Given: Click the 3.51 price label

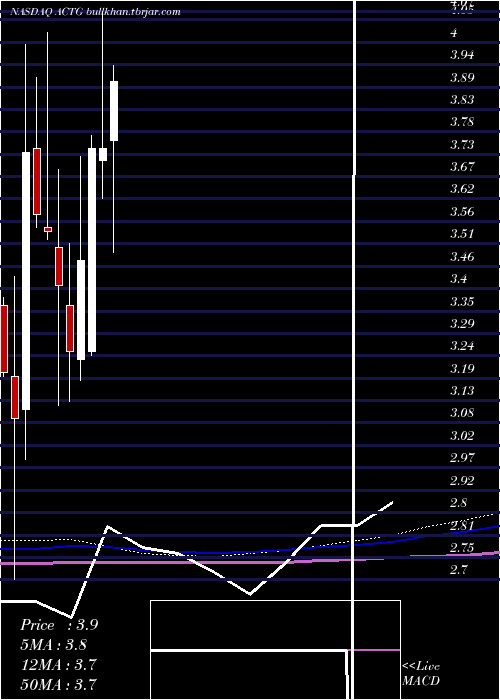Looking at the screenshot, I should point(462,234).
